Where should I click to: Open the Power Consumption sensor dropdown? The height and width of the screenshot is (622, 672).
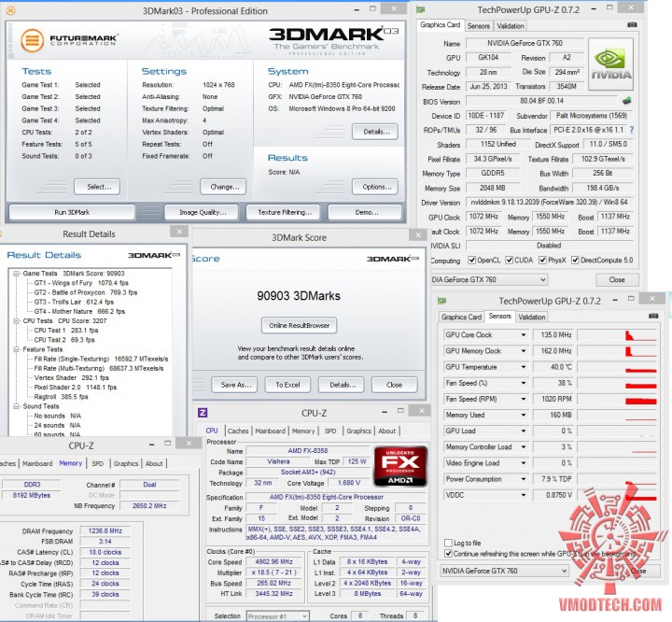point(524,479)
